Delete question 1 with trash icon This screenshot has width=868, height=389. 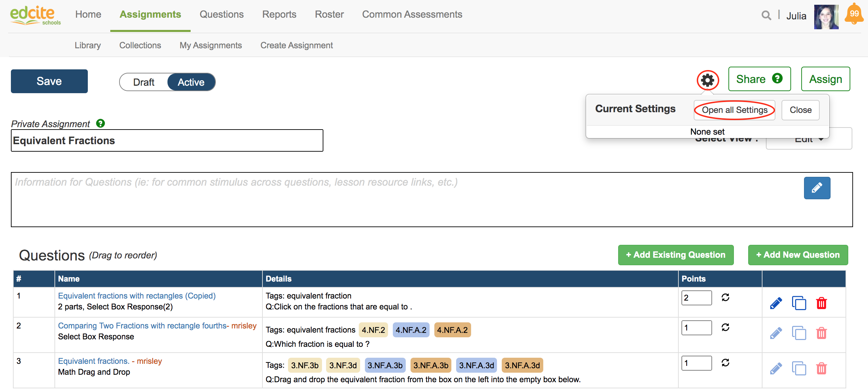[821, 303]
